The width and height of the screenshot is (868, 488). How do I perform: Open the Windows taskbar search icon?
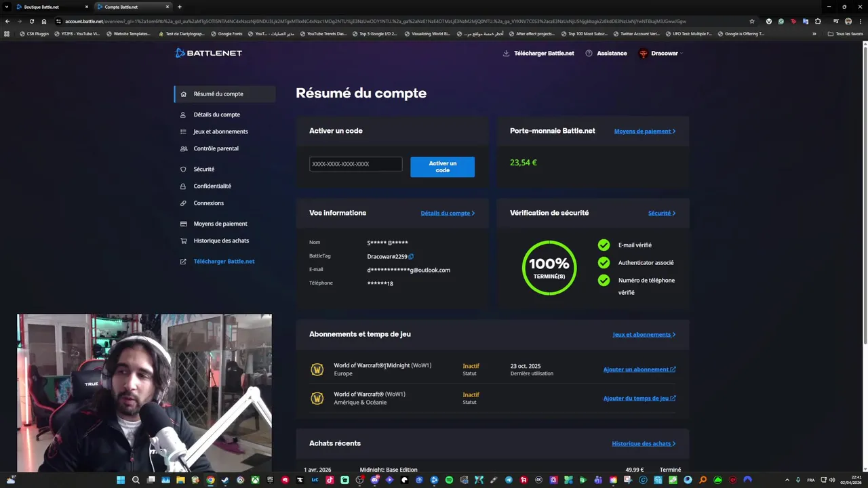pos(136,480)
